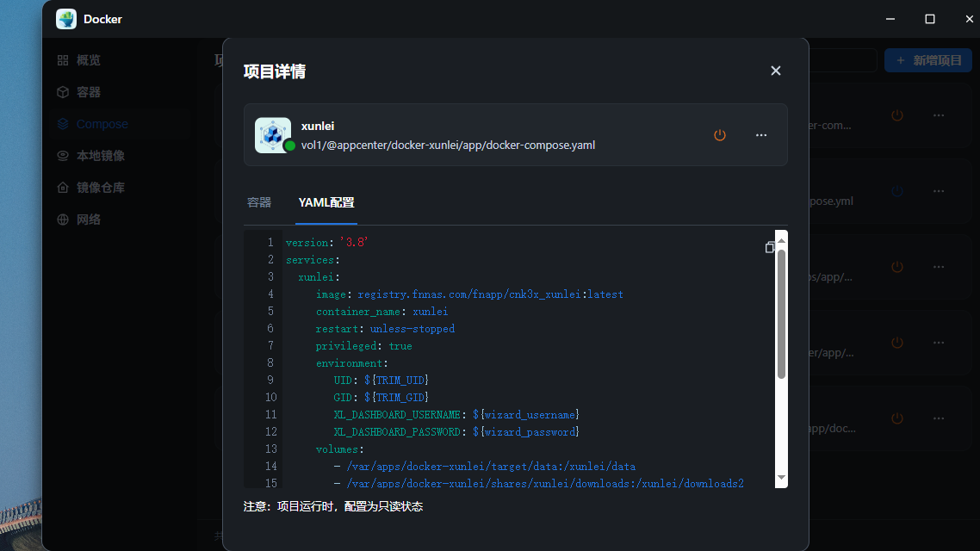The width and height of the screenshot is (980, 551).
Task: Toggle the blue power icon in second project row
Action: [897, 191]
